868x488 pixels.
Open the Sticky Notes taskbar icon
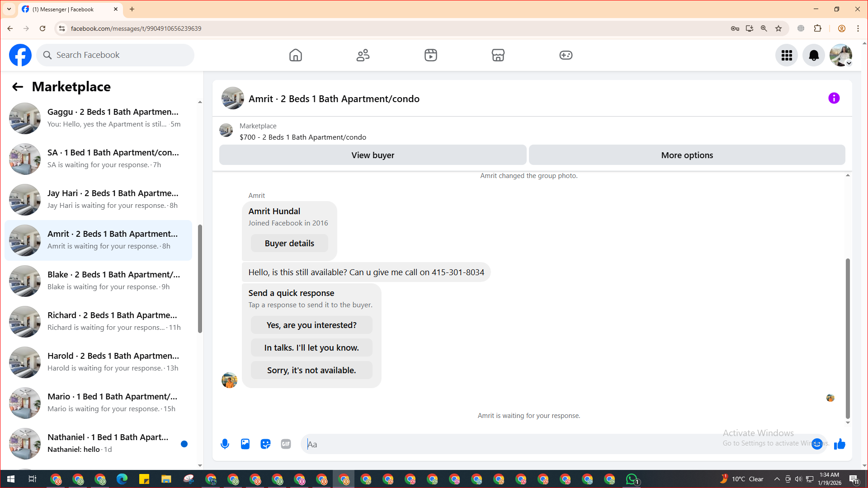click(144, 479)
